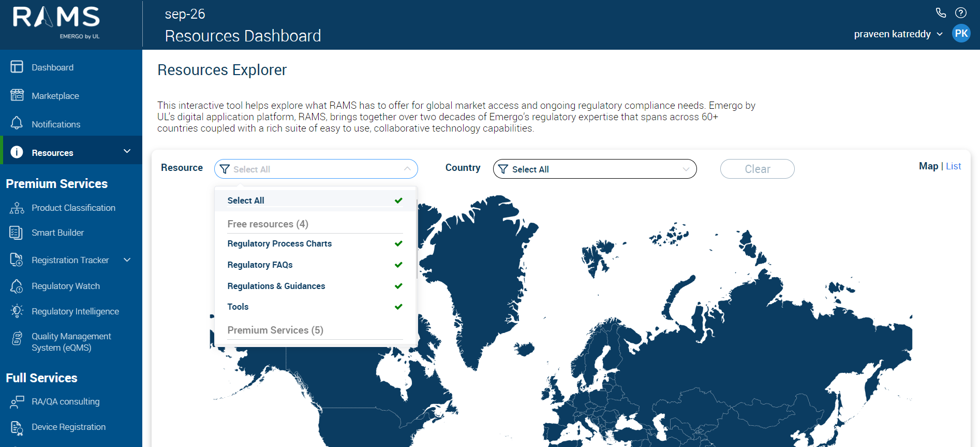Uncheck Regulations & Guidances option
980x447 pixels.
[315, 286]
